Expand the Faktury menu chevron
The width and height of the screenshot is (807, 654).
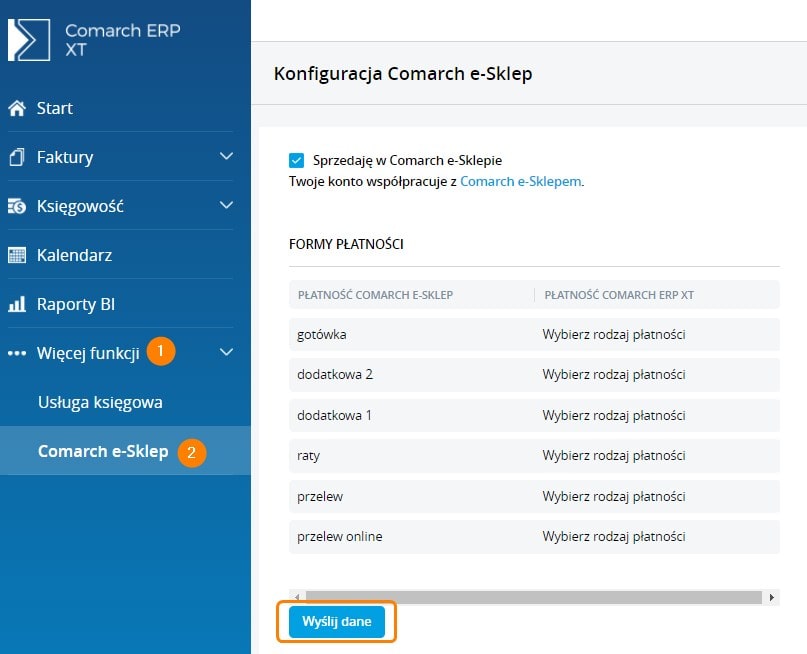pos(227,157)
